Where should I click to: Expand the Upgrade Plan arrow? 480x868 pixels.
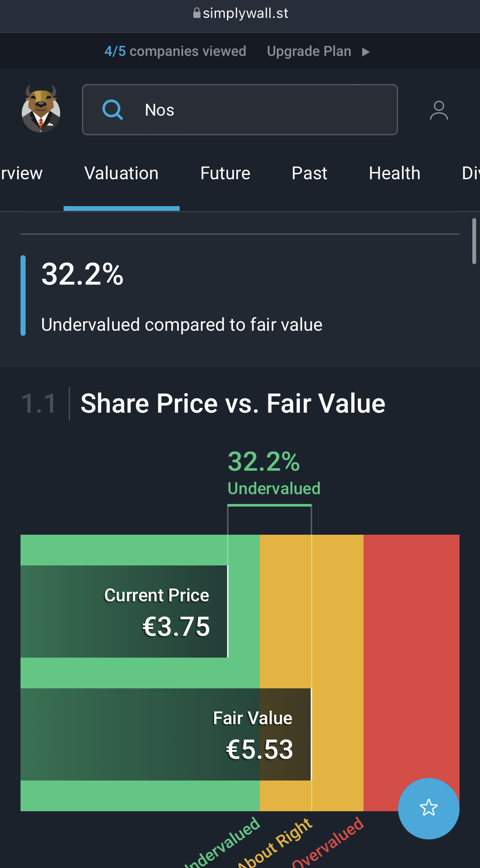tap(366, 52)
